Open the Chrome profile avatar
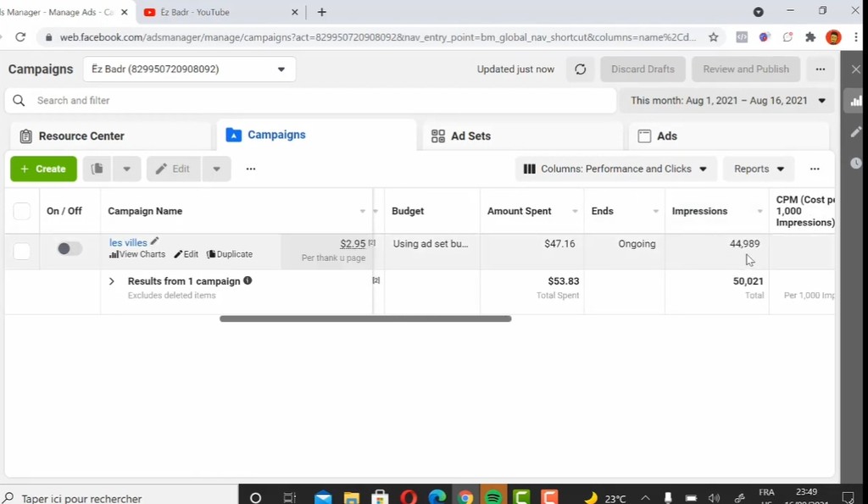The width and height of the screenshot is (868, 504). point(833,37)
